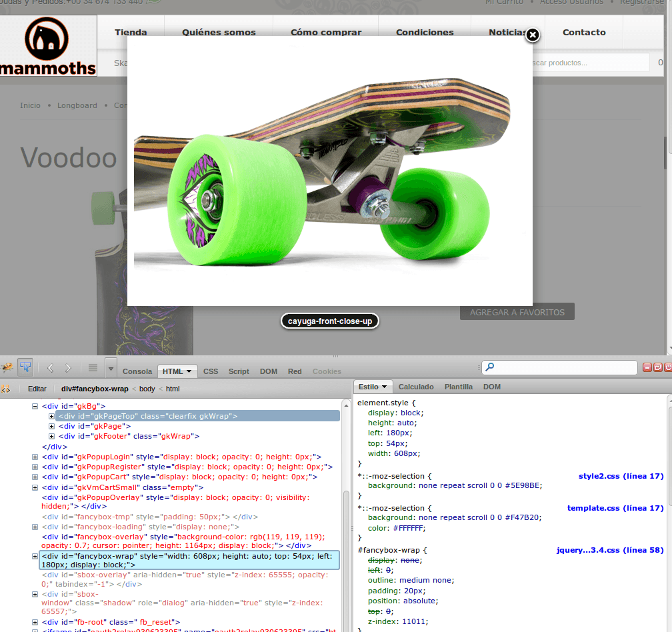Viewport: 672px width, 632px height.
Task: Expand the gkPage div node
Action: (x=51, y=426)
